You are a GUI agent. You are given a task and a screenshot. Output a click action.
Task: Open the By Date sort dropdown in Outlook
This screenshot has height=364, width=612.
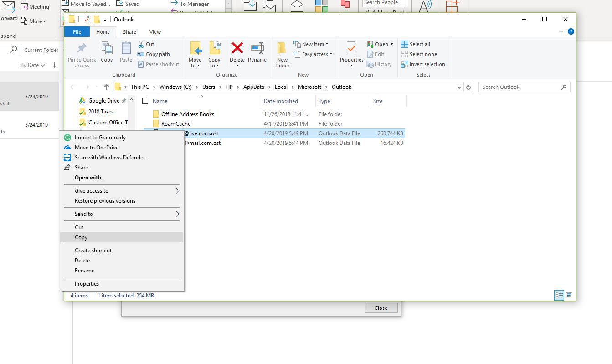32,65
